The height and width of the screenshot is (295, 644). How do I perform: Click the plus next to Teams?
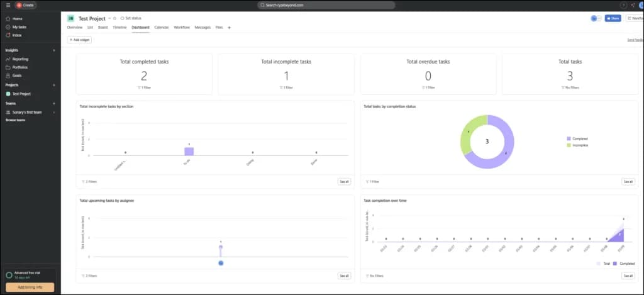54,104
